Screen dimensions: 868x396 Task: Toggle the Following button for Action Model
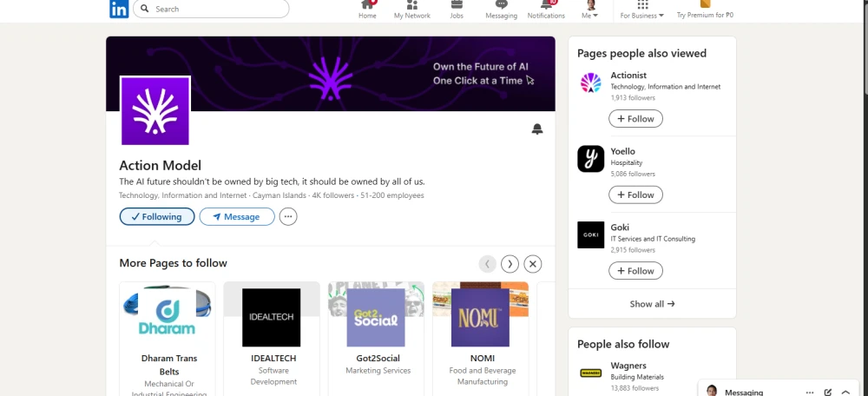(157, 216)
